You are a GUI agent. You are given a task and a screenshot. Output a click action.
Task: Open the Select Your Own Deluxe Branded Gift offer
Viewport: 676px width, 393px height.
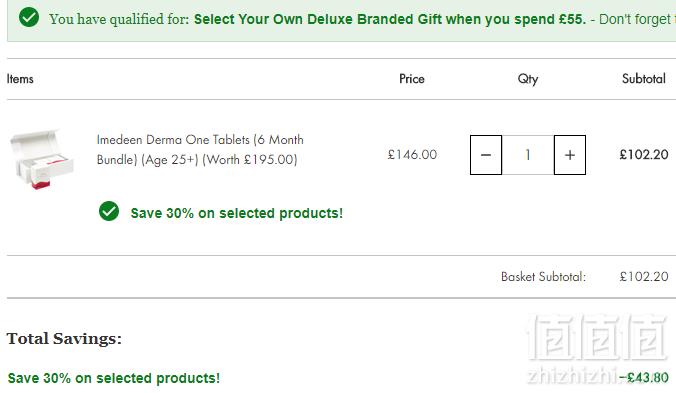[x=390, y=19]
